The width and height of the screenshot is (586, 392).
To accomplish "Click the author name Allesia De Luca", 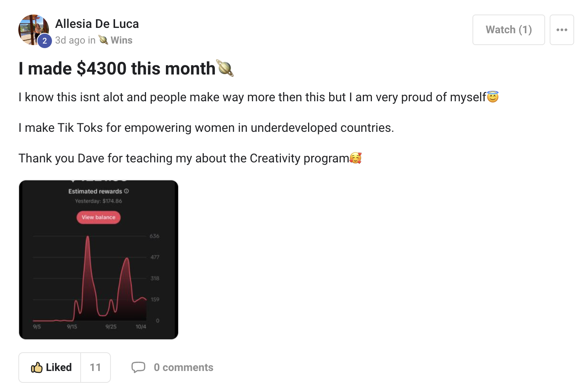I will tap(97, 24).
